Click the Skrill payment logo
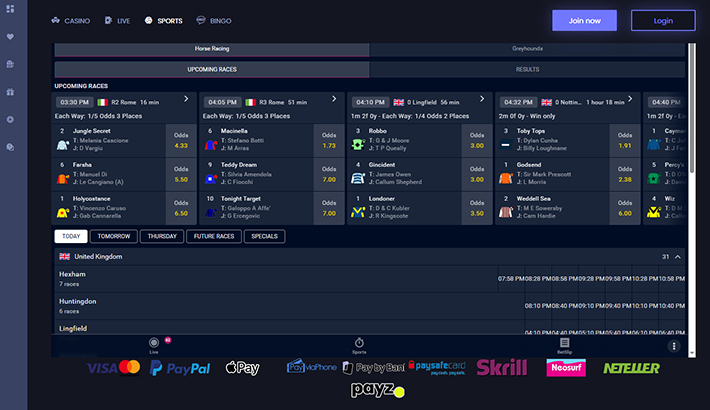This screenshot has height=410, width=710. pyautogui.click(x=502, y=367)
